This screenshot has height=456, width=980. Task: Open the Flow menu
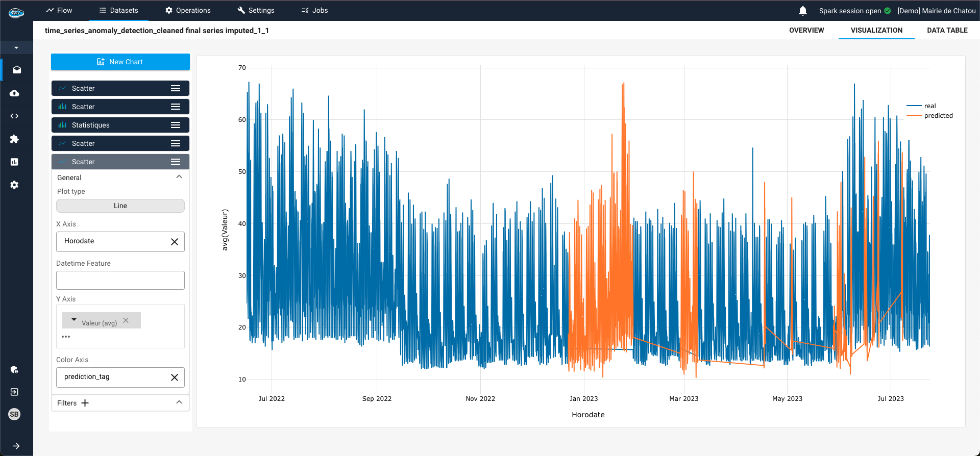tap(59, 10)
